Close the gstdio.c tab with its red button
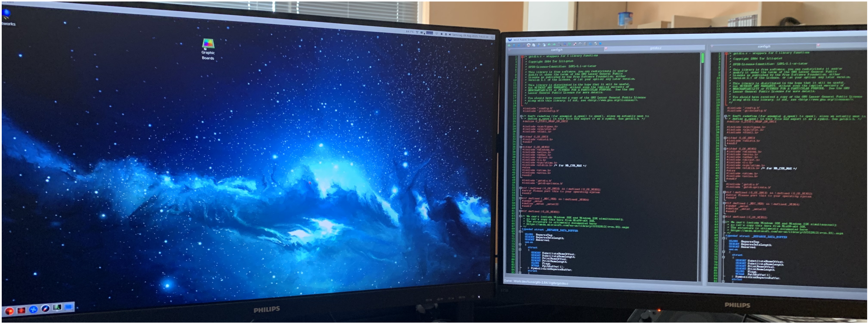 (606, 48)
